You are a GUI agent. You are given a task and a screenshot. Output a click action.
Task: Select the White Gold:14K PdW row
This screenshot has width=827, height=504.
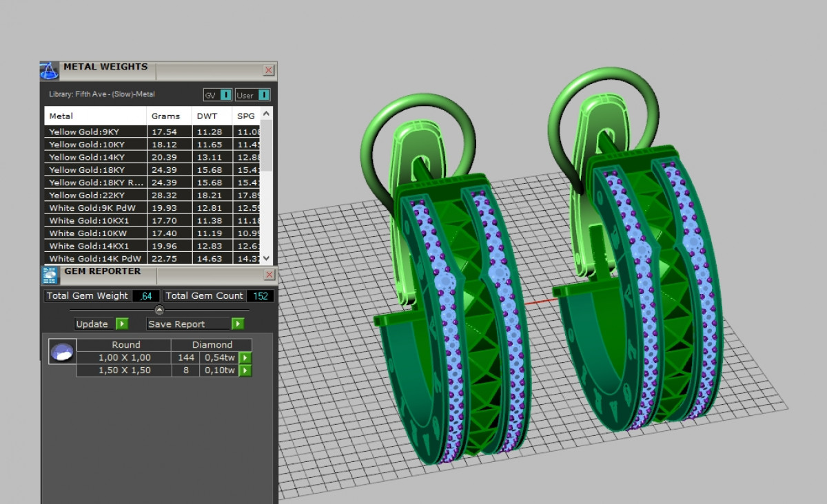(x=95, y=259)
